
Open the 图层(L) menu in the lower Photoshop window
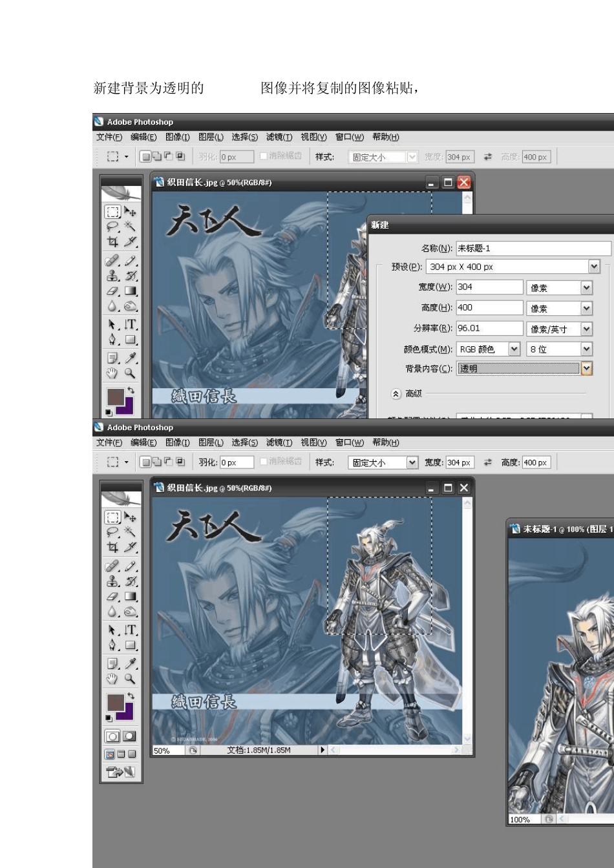[x=211, y=442]
